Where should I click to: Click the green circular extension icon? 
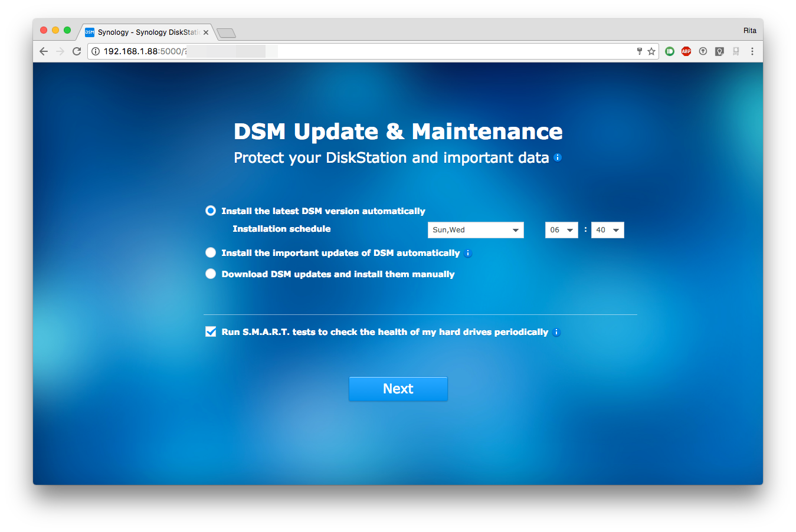point(670,51)
